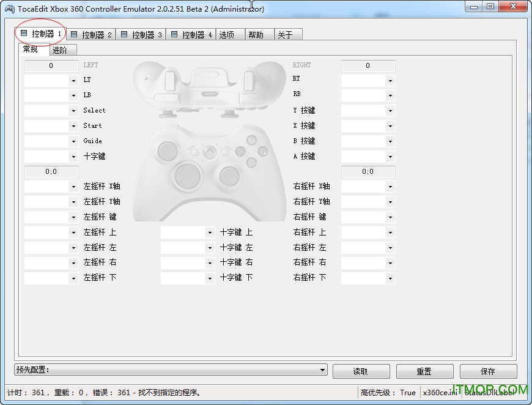The image size is (532, 405).
Task: Open the 预先配置 preset dropdown
Action: tap(322, 370)
